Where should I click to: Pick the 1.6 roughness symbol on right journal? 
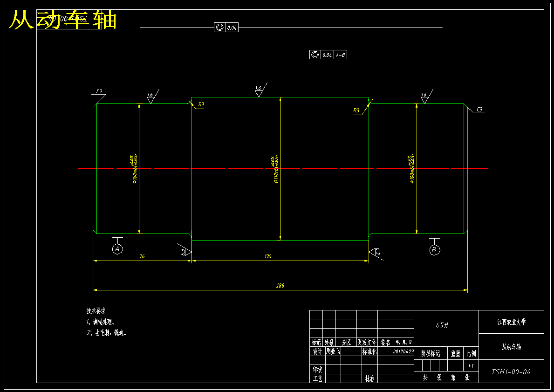pos(426,96)
